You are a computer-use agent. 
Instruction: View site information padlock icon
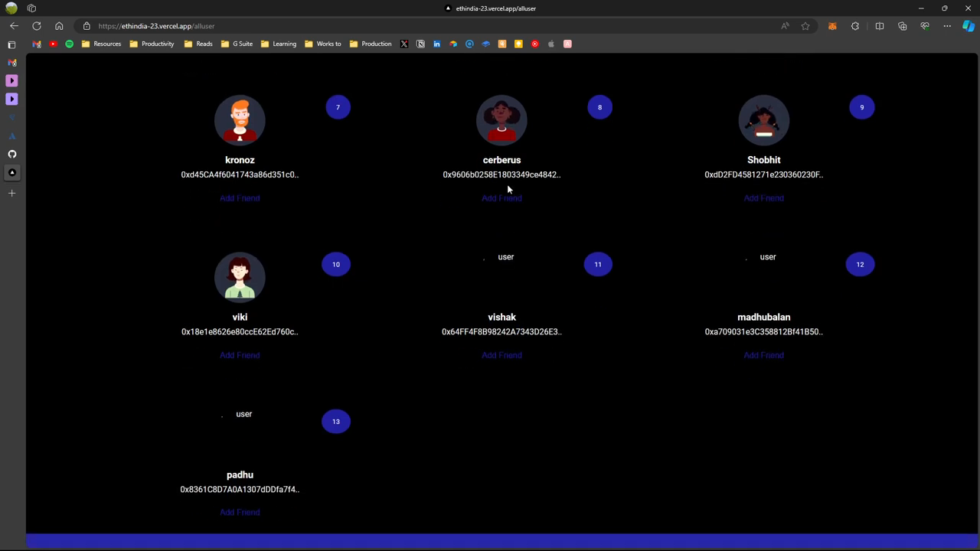click(x=87, y=26)
